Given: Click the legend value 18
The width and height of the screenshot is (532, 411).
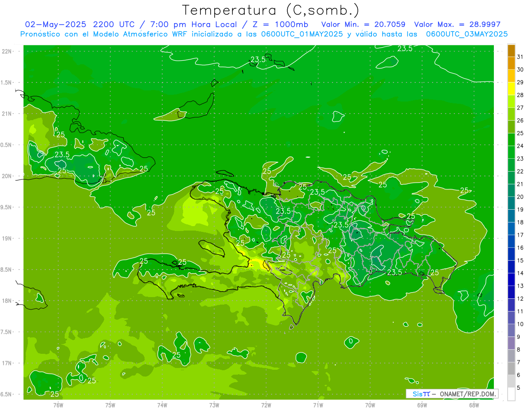Looking at the screenshot, I should [x=520, y=222].
